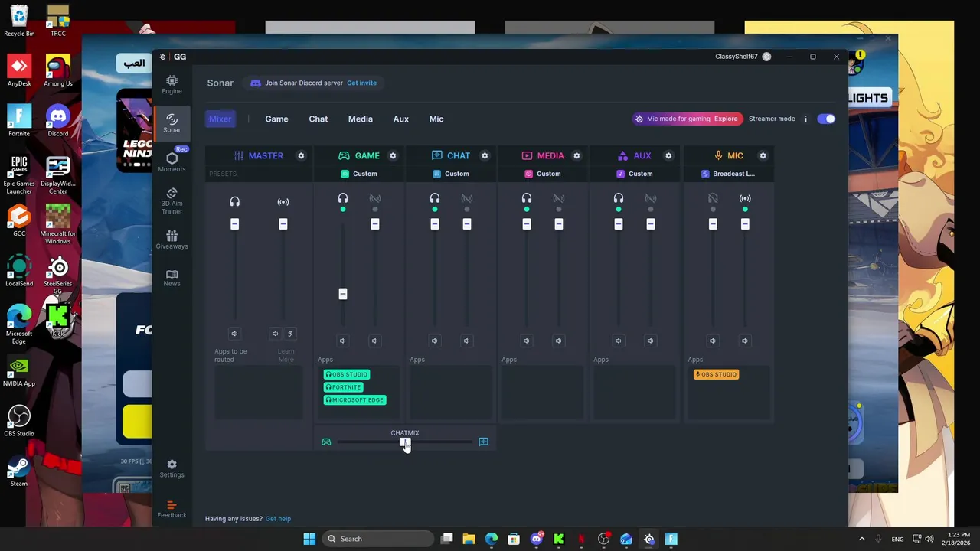Image resolution: width=980 pixels, height=551 pixels.
Task: Mute the MEDIA headphone output
Action: click(526, 341)
